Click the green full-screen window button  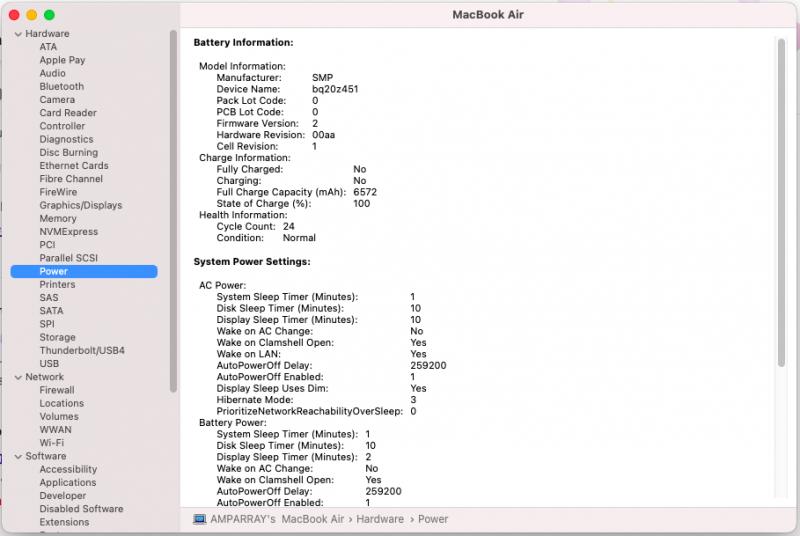(49, 15)
